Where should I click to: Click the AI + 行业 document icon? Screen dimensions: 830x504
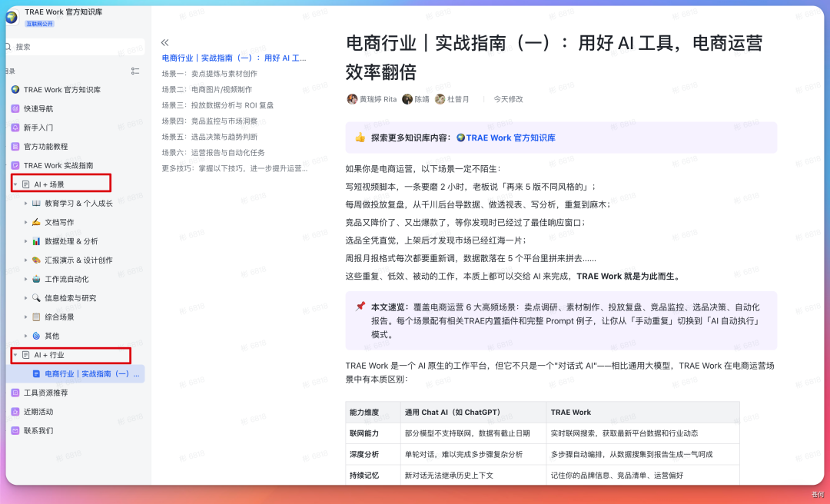coord(25,355)
